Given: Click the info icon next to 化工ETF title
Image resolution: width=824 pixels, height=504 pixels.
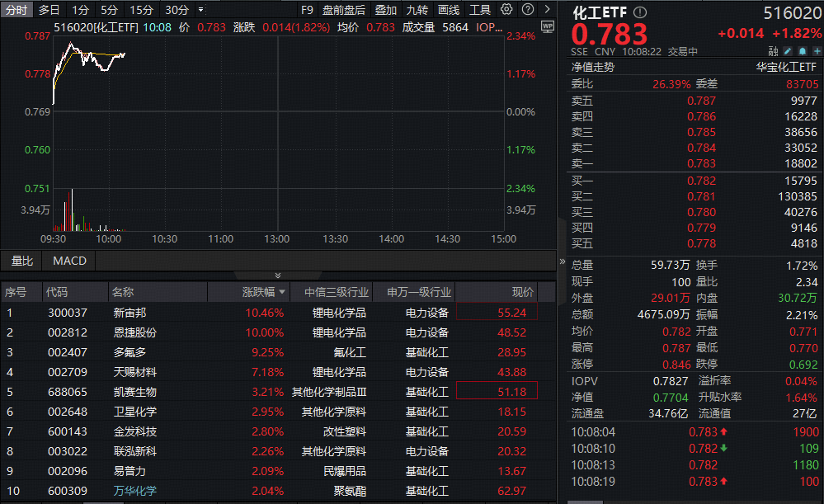Looking at the screenshot, I should click(x=638, y=12).
